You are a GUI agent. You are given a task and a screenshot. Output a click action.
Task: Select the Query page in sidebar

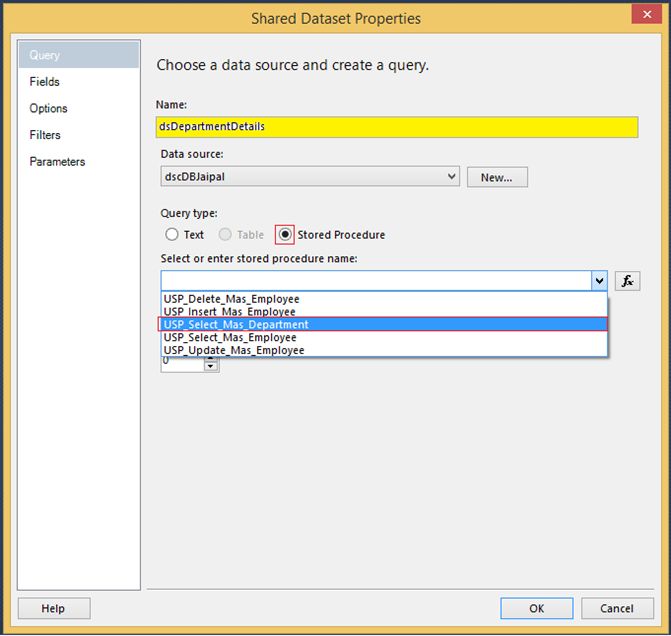point(45,55)
